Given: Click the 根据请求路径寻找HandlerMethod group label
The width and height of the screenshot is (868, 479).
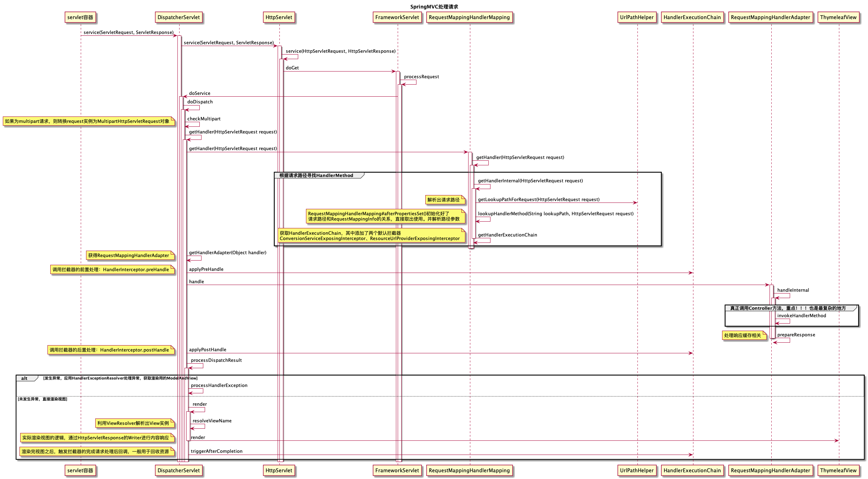Looking at the screenshot, I should pyautogui.click(x=316, y=176).
